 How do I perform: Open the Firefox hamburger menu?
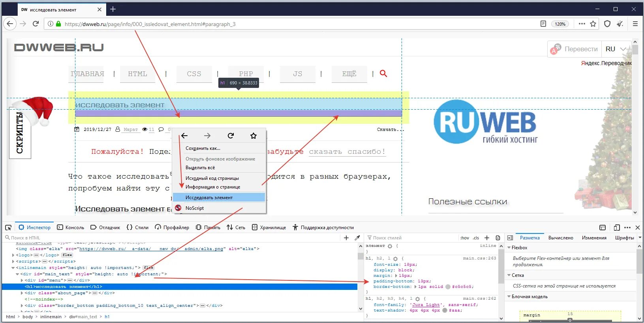click(x=635, y=24)
